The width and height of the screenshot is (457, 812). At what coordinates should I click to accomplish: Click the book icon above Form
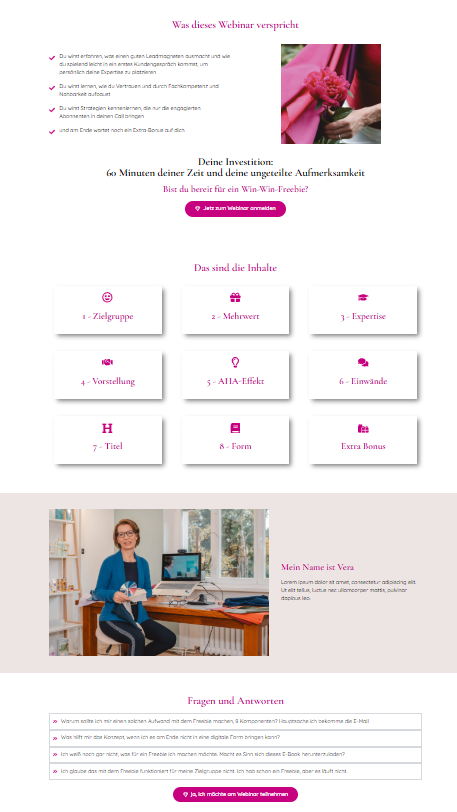pos(235,428)
